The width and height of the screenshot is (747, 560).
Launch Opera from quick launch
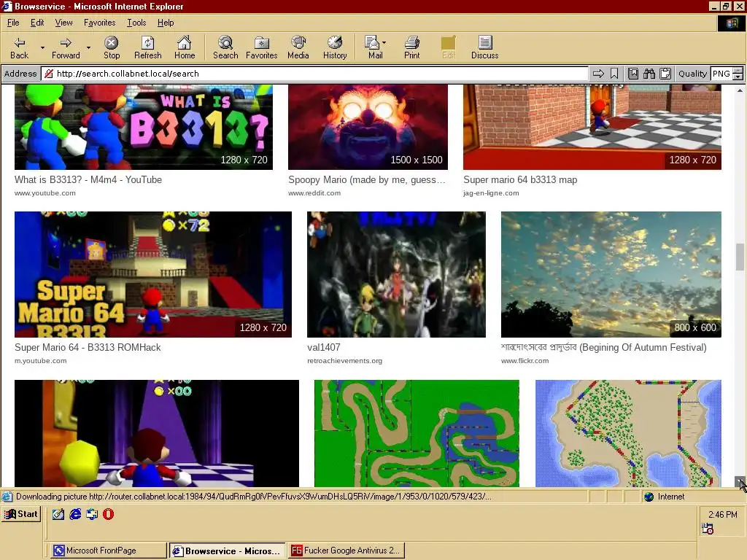109,514
